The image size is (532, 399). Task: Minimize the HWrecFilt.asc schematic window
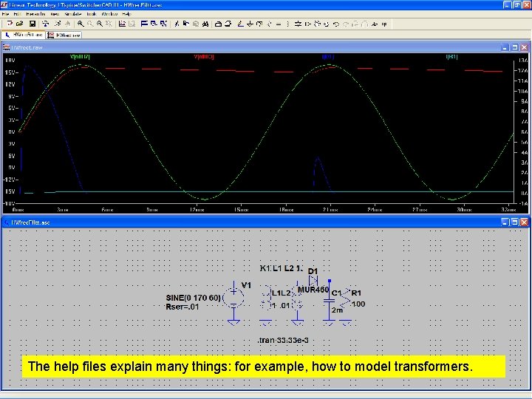click(x=505, y=222)
